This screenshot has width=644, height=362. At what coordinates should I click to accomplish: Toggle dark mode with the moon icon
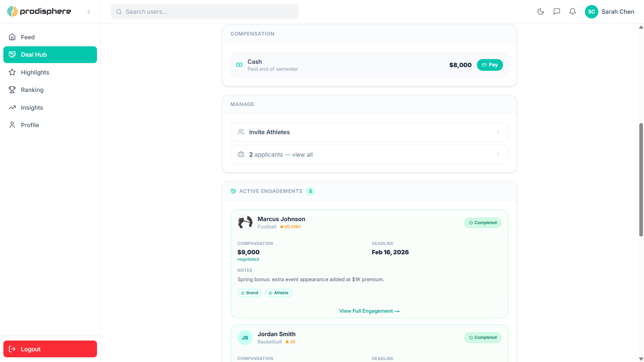[541, 12]
